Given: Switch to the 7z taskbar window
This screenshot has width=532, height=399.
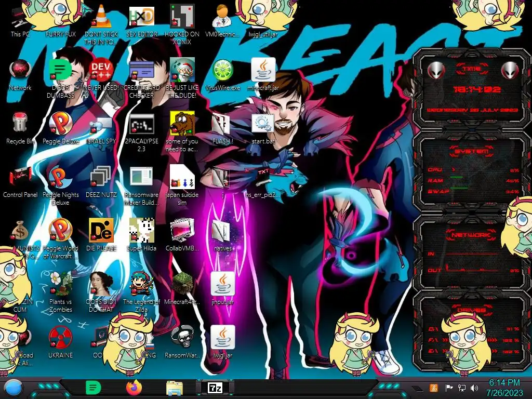Looking at the screenshot, I should 215,388.
